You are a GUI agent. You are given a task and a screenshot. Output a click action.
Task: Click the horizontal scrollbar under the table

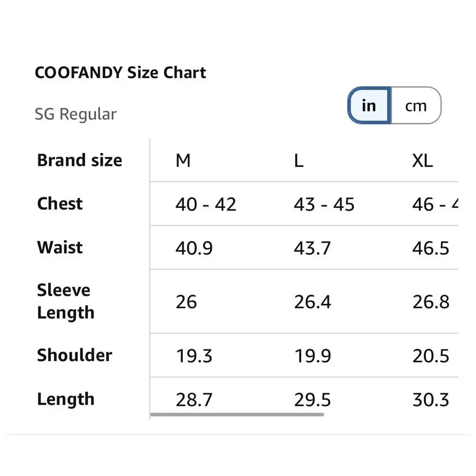[x=237, y=415]
